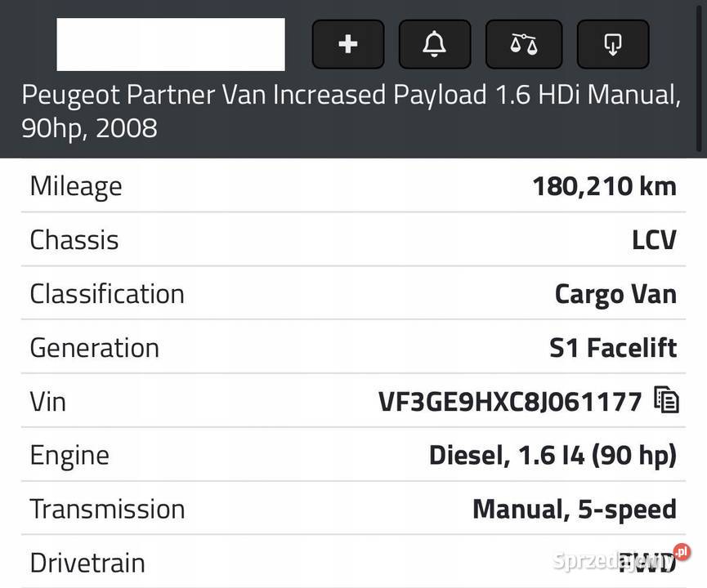The height and width of the screenshot is (588, 707).
Task: Click the 180,210 km mileage value
Action: [604, 186]
